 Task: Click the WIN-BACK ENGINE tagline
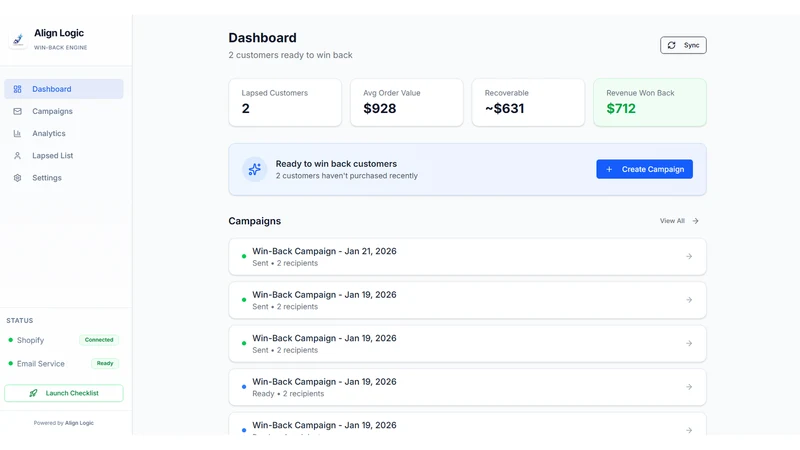point(61,47)
